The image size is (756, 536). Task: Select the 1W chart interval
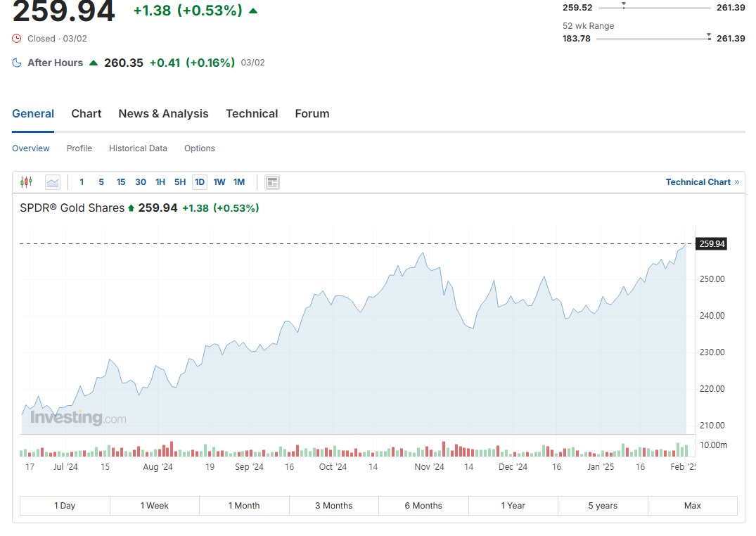[219, 182]
